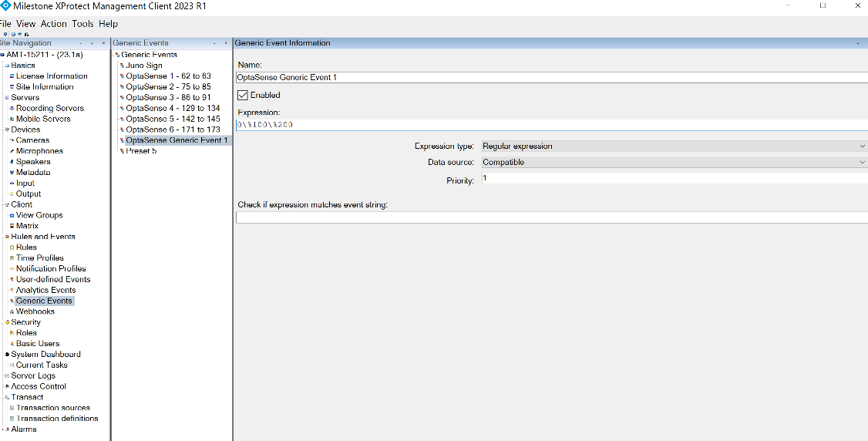Click the Juno Sign event icon
This screenshot has height=441, width=868.
(x=122, y=66)
